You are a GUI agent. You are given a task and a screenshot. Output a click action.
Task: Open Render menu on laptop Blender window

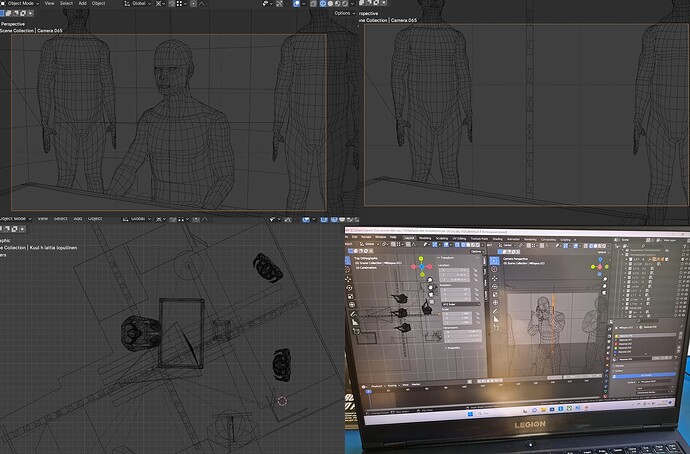[x=366, y=237]
